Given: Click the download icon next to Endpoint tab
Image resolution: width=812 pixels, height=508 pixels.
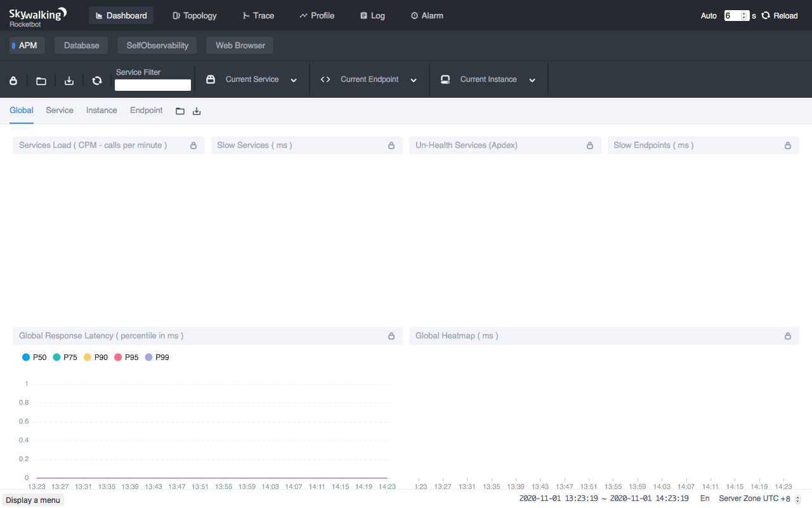Looking at the screenshot, I should (197, 111).
